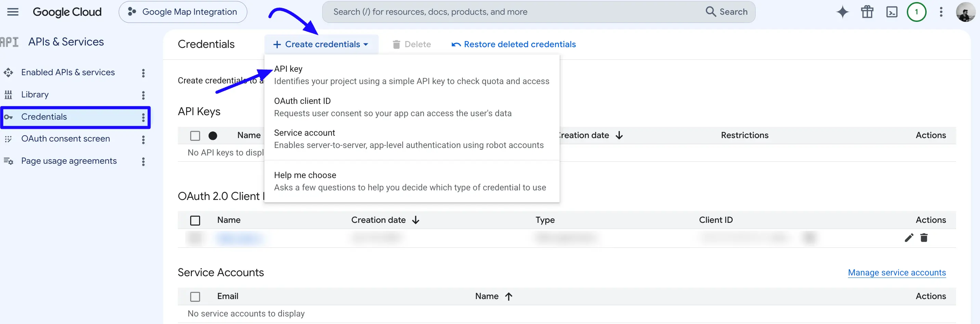Open options for Enabled APIs & services
980x324 pixels.
coord(143,73)
